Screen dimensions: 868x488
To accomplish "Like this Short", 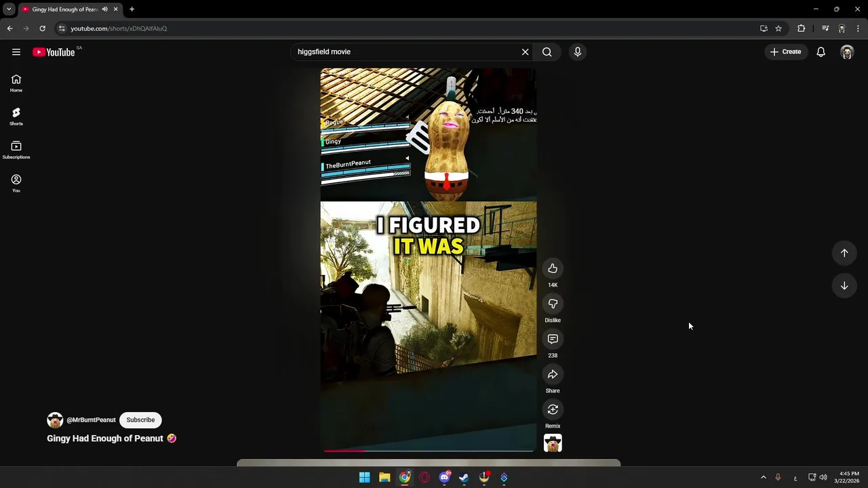I will click(553, 268).
